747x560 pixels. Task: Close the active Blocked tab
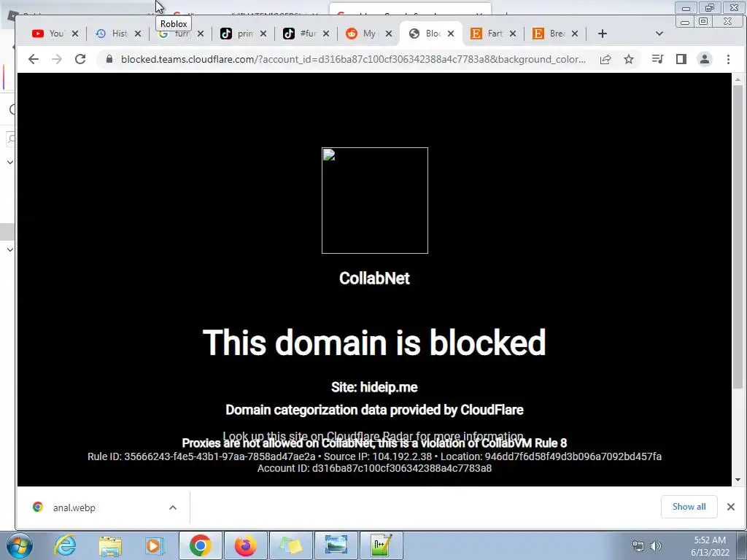click(x=451, y=34)
